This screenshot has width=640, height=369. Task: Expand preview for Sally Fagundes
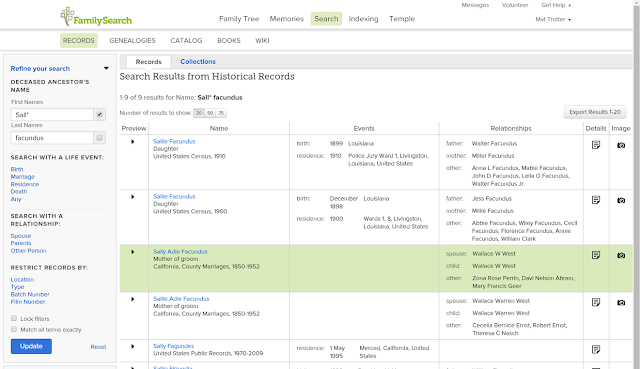pyautogui.click(x=133, y=347)
